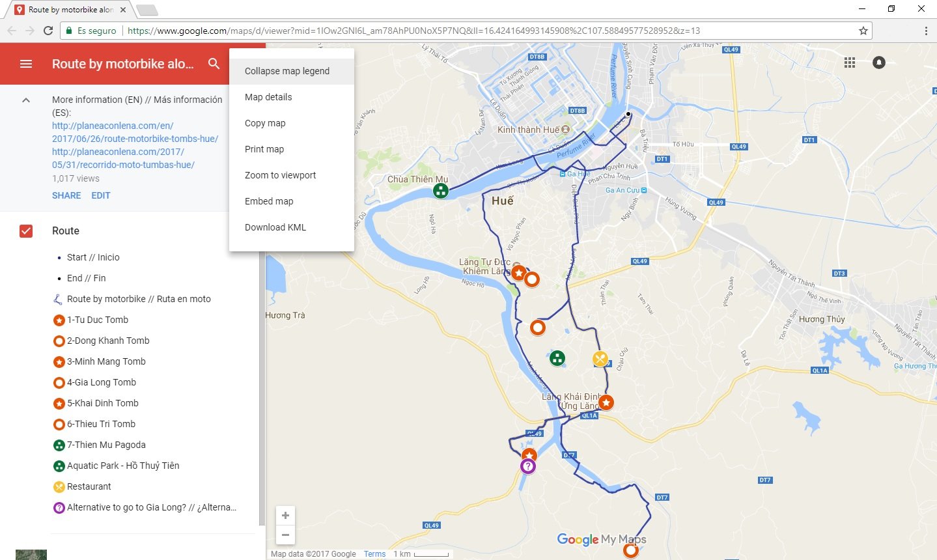Choose Print map from the menu
The width and height of the screenshot is (937, 560).
(292, 149)
